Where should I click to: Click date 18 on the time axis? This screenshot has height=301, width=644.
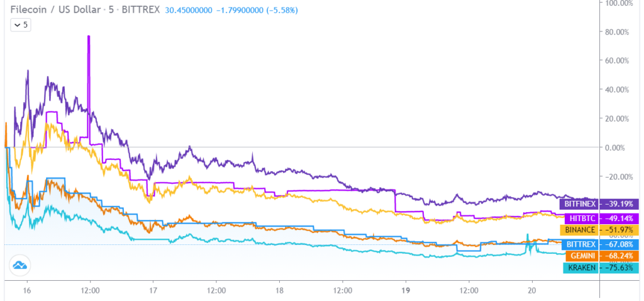coord(279,292)
